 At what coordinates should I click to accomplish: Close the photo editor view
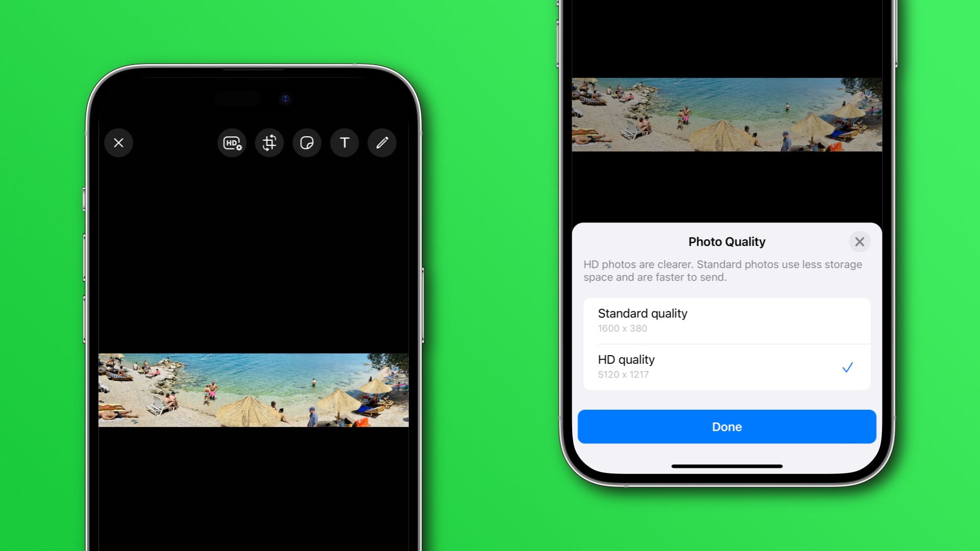pyautogui.click(x=118, y=143)
